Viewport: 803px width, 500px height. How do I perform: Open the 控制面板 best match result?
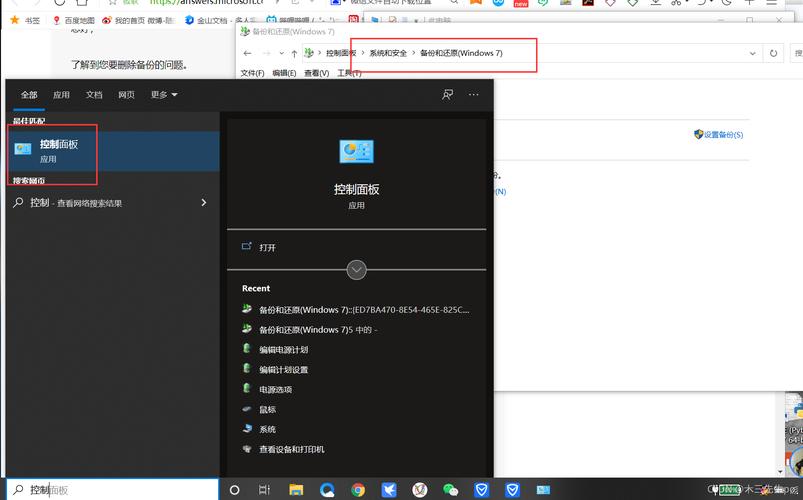coord(58,151)
